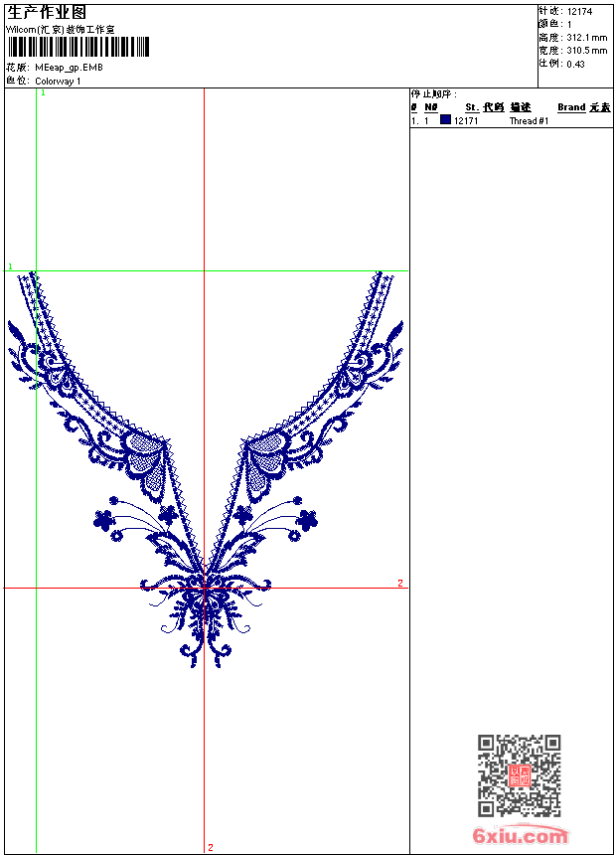Select the 描述 column header
Screen dimensions: 616x855
[521, 107]
